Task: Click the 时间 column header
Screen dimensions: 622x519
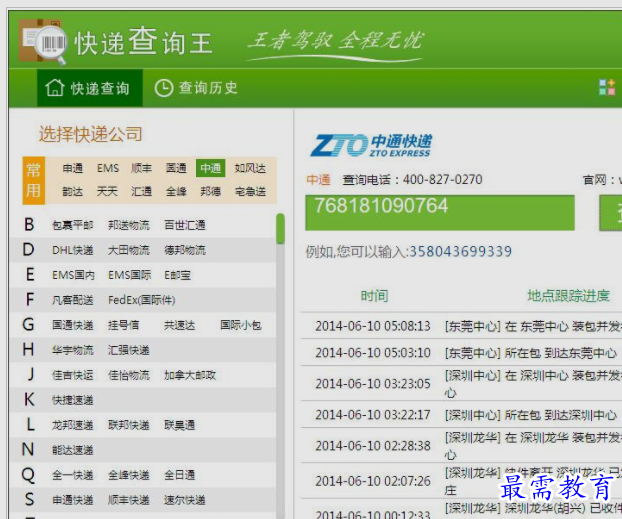Action: click(374, 296)
